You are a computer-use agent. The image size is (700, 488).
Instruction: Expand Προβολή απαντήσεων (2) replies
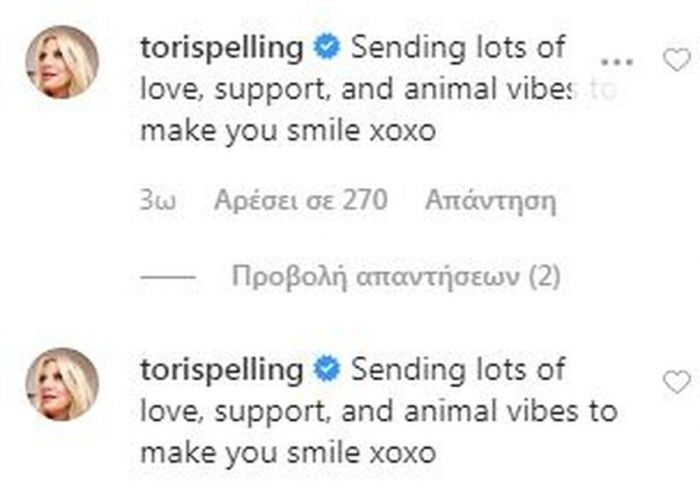click(x=396, y=277)
